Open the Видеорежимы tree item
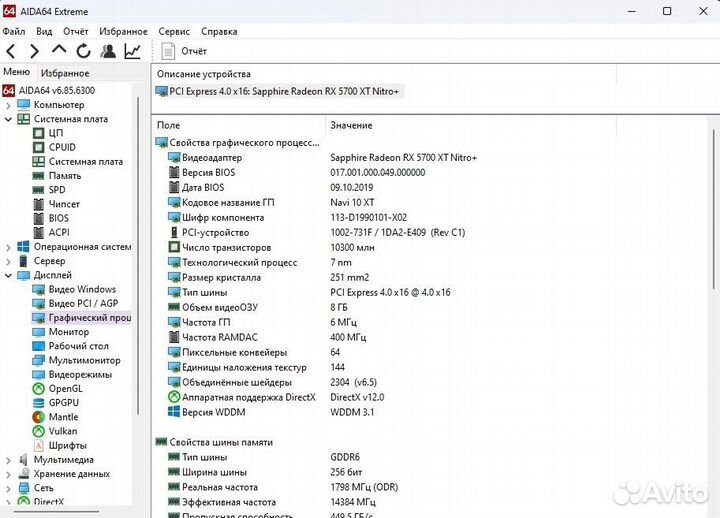The width and height of the screenshot is (720, 518). (x=73, y=375)
